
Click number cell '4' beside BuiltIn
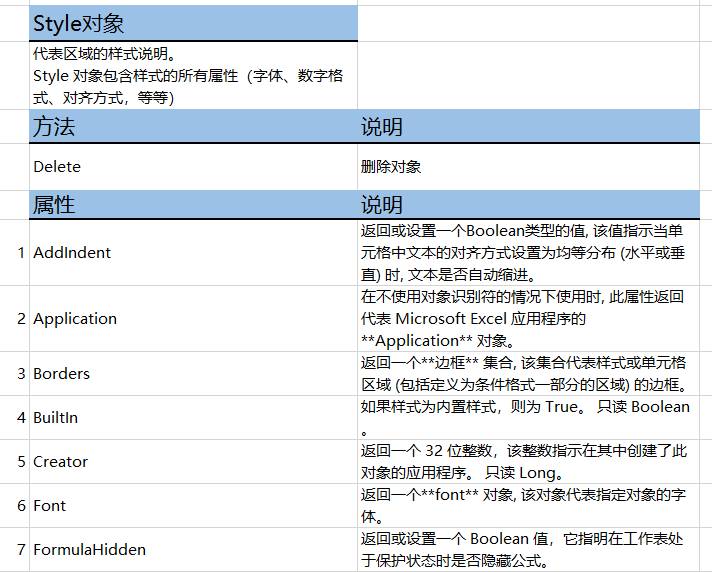point(15,417)
